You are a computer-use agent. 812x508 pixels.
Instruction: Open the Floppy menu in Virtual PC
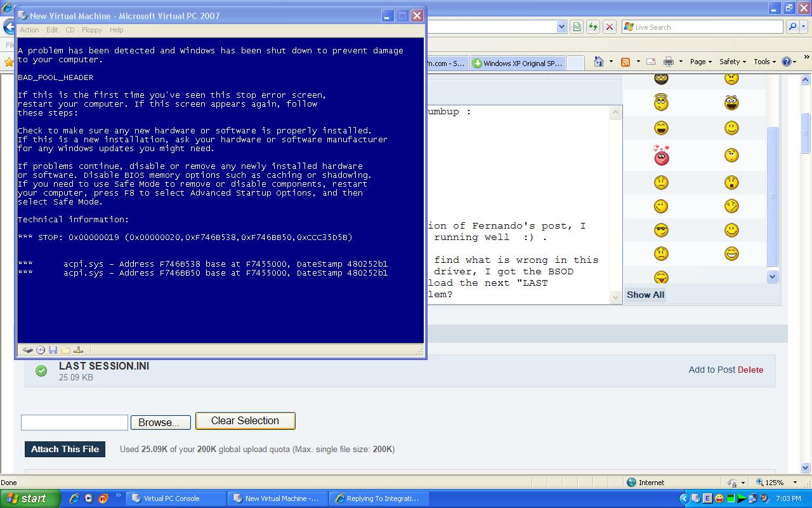[x=92, y=30]
